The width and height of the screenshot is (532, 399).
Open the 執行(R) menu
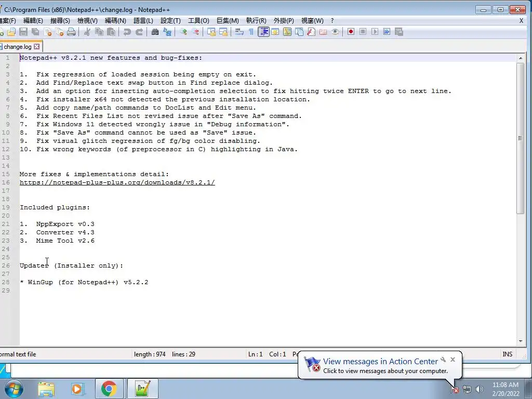pyautogui.click(x=256, y=21)
